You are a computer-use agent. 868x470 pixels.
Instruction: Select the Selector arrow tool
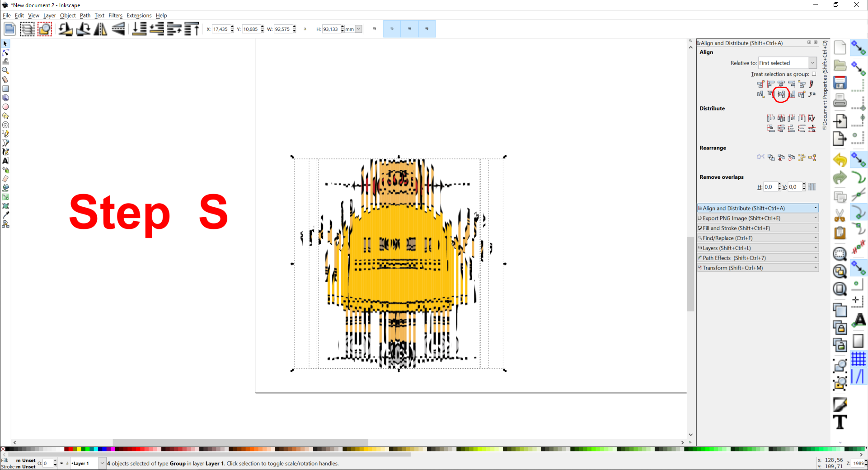tap(5, 44)
